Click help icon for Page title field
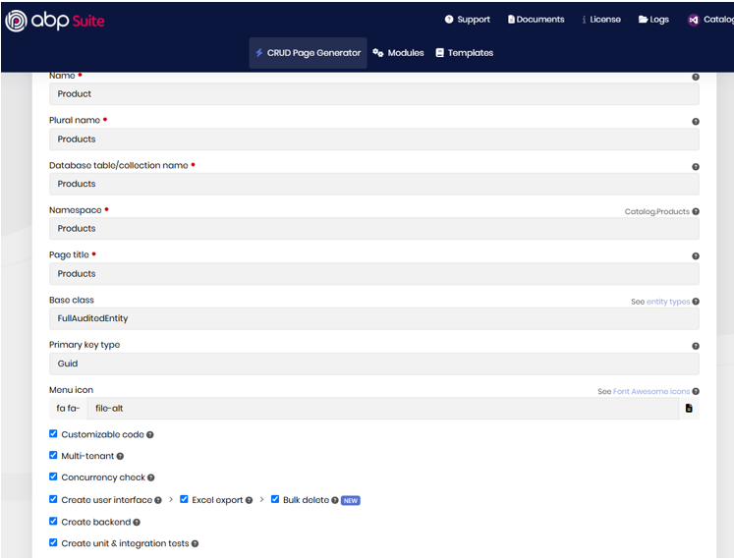Screen dimensions: 734x560 pyautogui.click(x=696, y=256)
